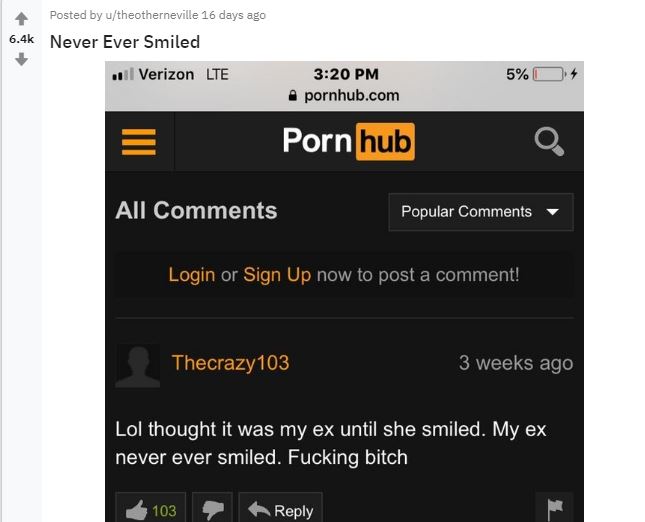Image resolution: width=645 pixels, height=522 pixels.
Task: Open the Login link
Action: pyautogui.click(x=192, y=275)
